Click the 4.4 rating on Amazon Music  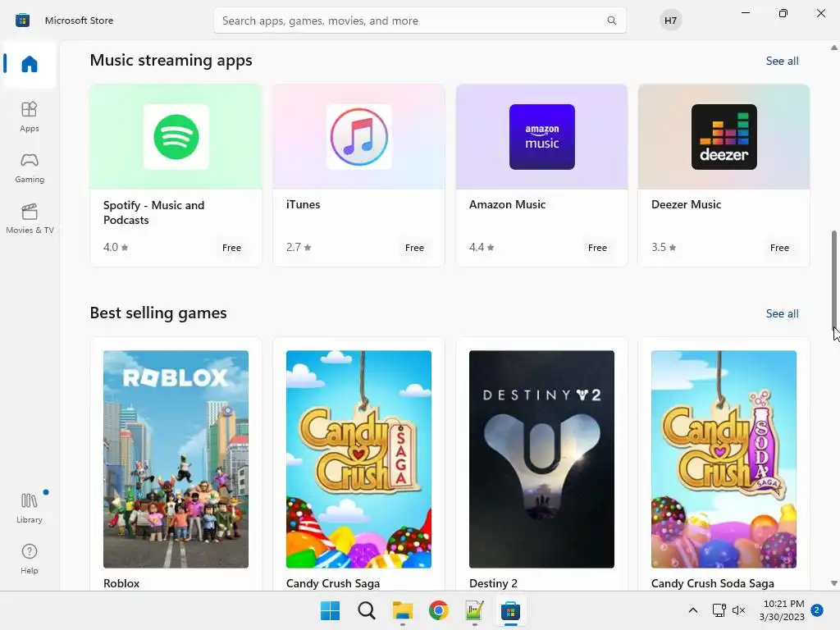(482, 248)
